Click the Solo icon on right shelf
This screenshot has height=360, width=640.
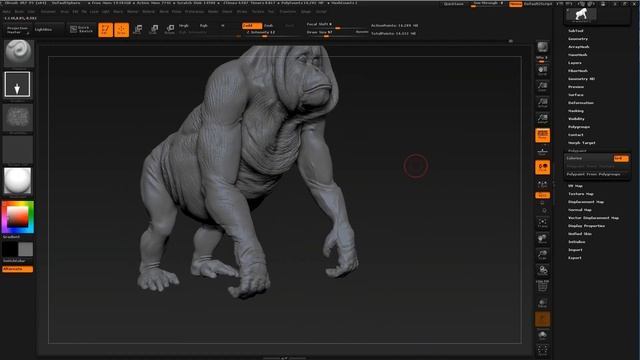coord(542,336)
